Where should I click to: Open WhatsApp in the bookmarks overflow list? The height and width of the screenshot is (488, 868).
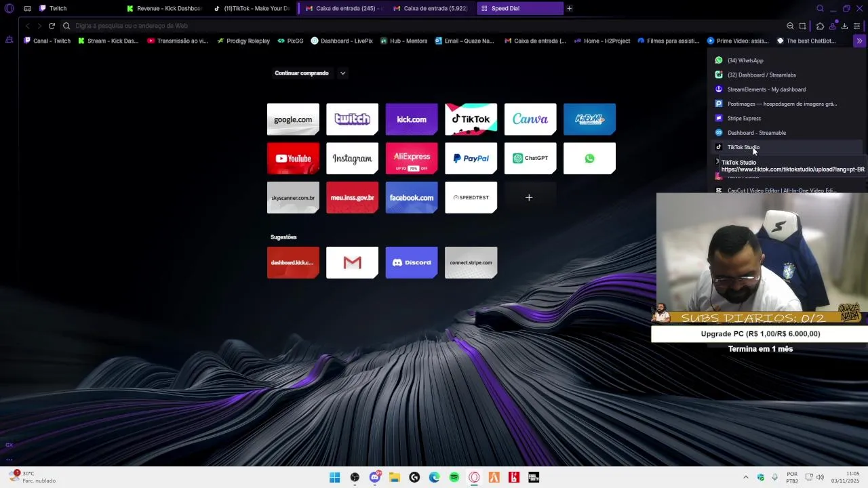787,60
